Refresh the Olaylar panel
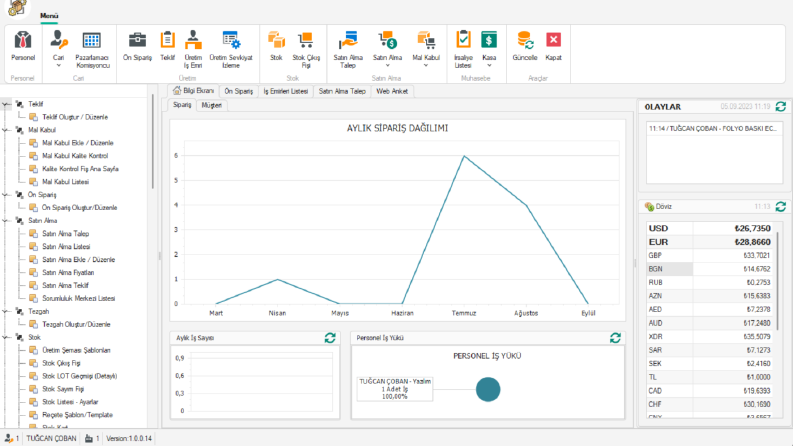The height and width of the screenshot is (446, 793). click(x=781, y=107)
